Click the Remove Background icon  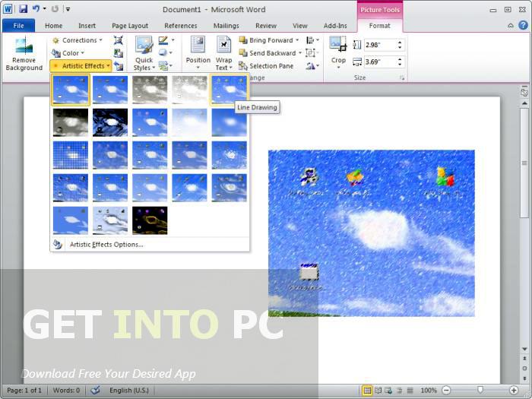(24, 45)
